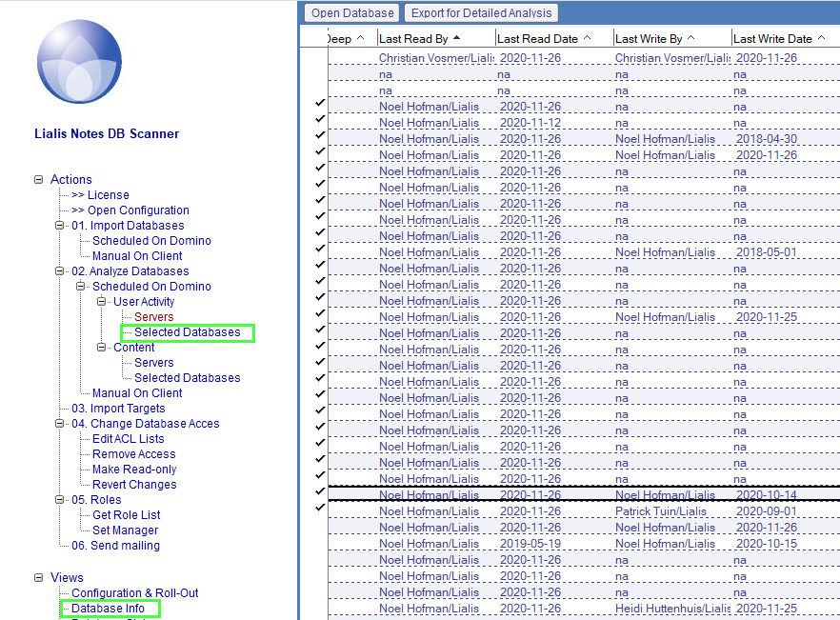Toggle the checkmark on the Patrick Tuin/Lialis row
Image resolution: width=840 pixels, height=620 pixels.
tap(319, 511)
